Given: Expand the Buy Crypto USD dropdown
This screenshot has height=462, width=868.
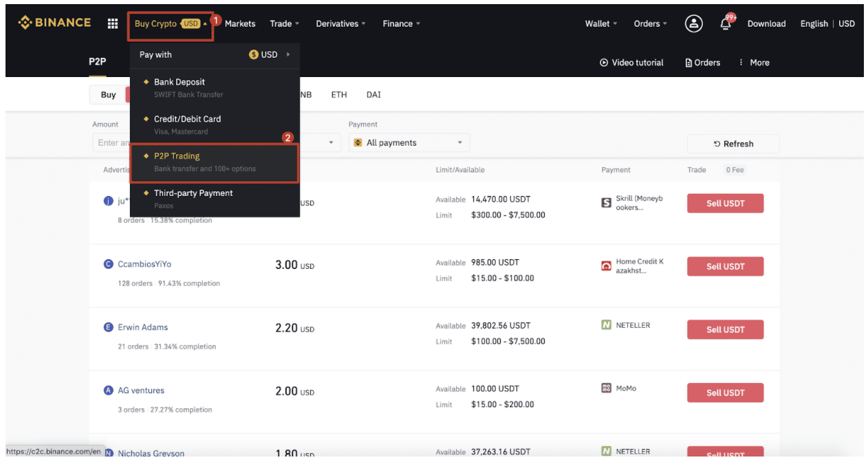Looking at the screenshot, I should coord(171,24).
